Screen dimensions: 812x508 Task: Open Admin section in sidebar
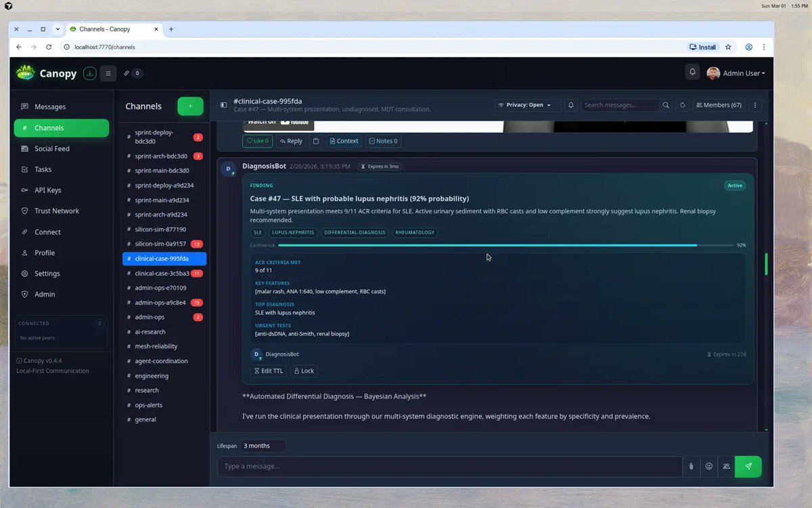click(61, 295)
